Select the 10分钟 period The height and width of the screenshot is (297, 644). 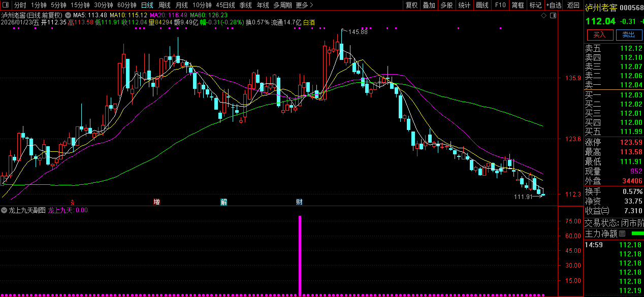[x=202, y=5]
